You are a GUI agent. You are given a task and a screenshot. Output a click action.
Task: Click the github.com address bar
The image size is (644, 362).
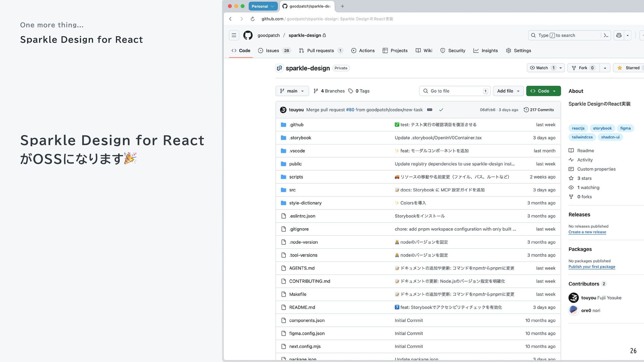[x=327, y=19]
